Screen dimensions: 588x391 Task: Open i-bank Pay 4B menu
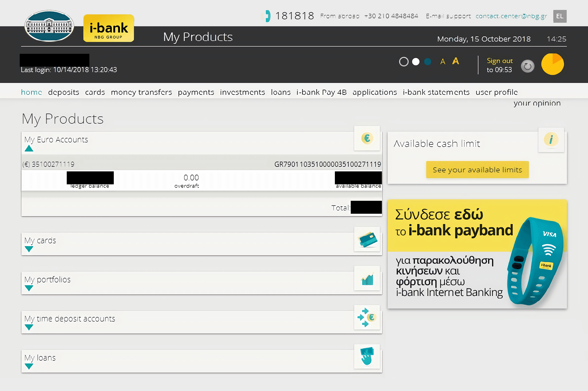(x=321, y=92)
